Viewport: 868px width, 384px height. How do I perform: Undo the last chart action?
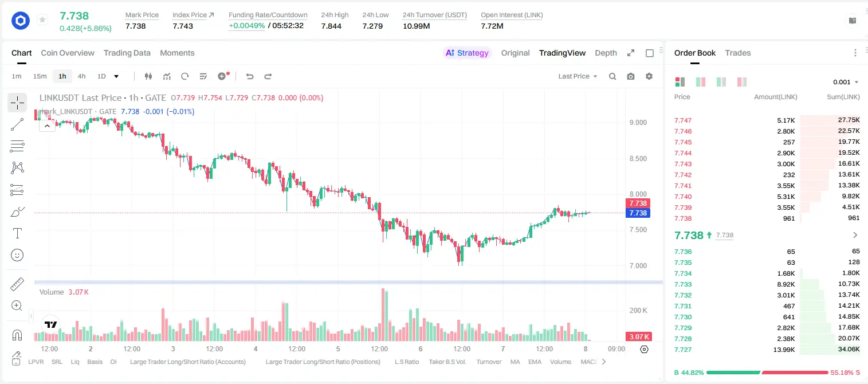249,76
